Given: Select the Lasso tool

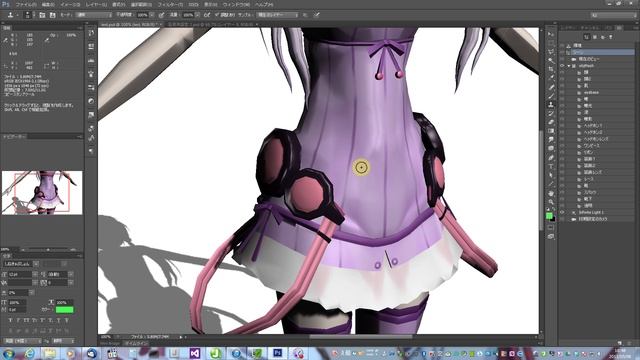Looking at the screenshot, I should click(x=551, y=52).
